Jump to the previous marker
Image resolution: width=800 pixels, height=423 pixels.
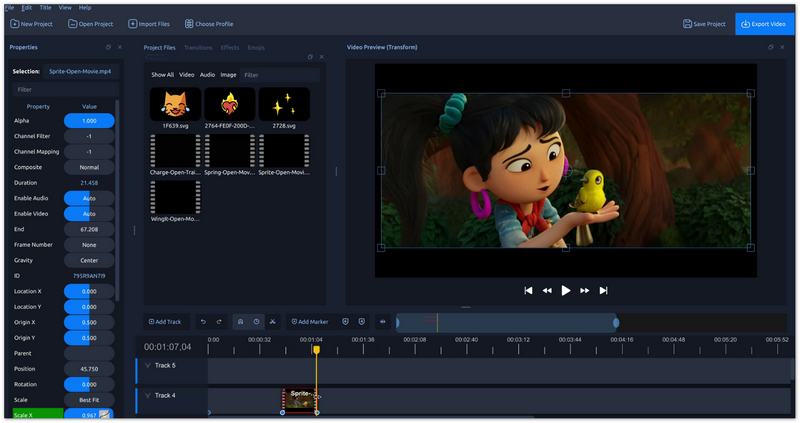[345, 322]
